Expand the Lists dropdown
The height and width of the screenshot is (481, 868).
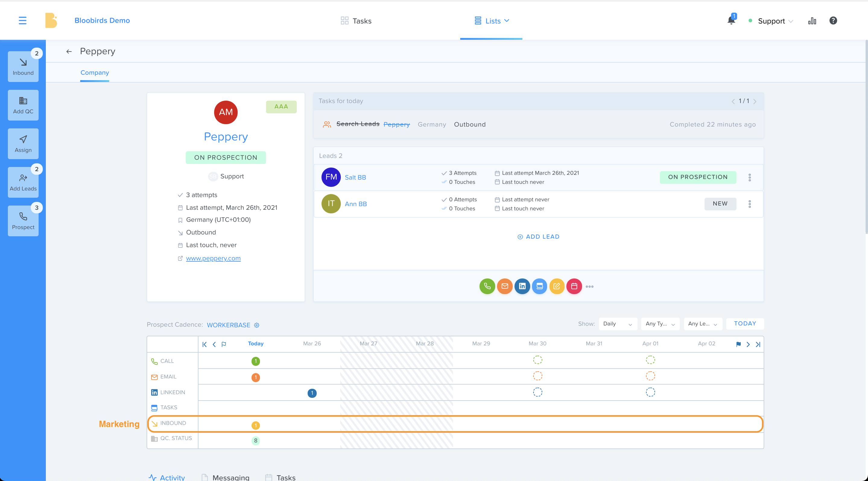tap(492, 21)
